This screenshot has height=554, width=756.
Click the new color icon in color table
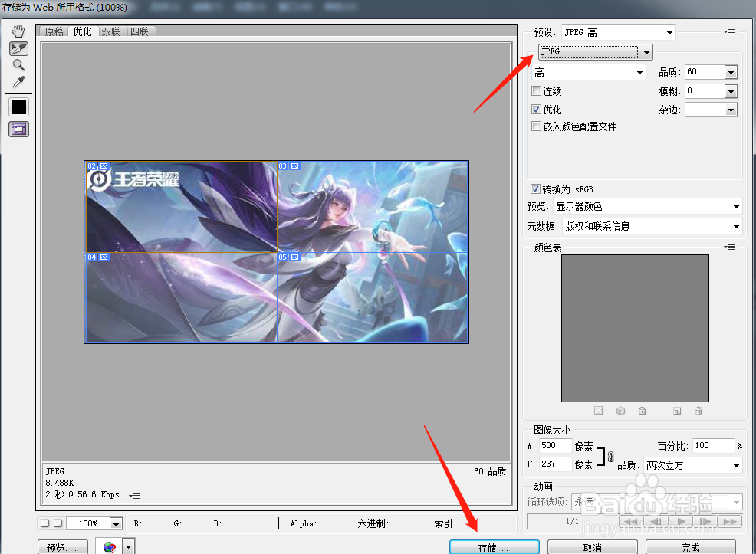tap(677, 411)
